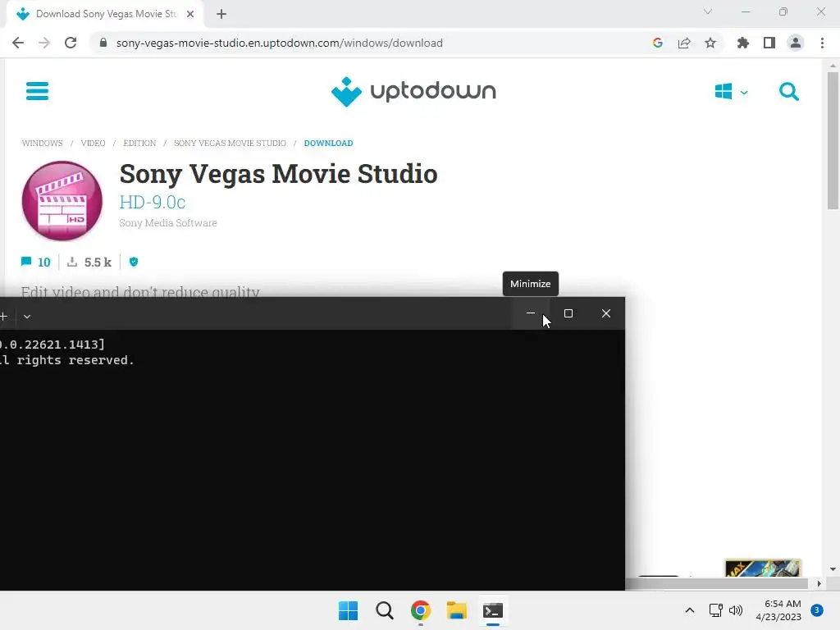Open Chrome extensions puzzle icon
840x630 pixels.
tap(742, 43)
